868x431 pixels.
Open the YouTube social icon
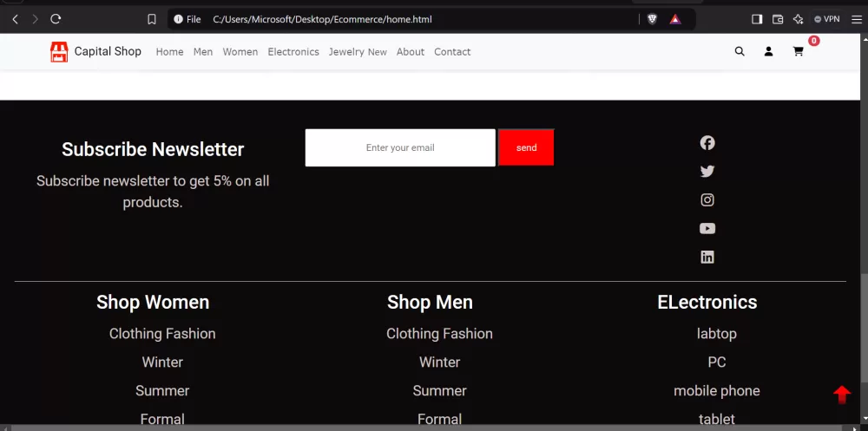pos(707,228)
